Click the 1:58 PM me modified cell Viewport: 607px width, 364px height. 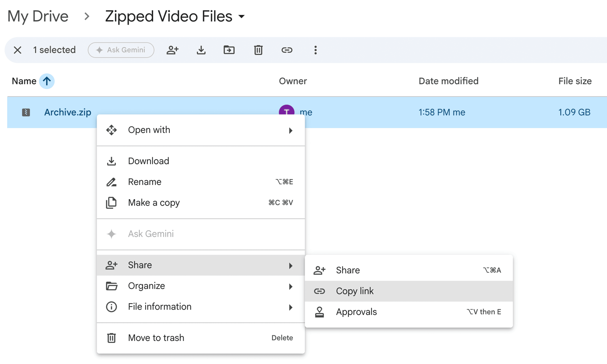click(442, 112)
